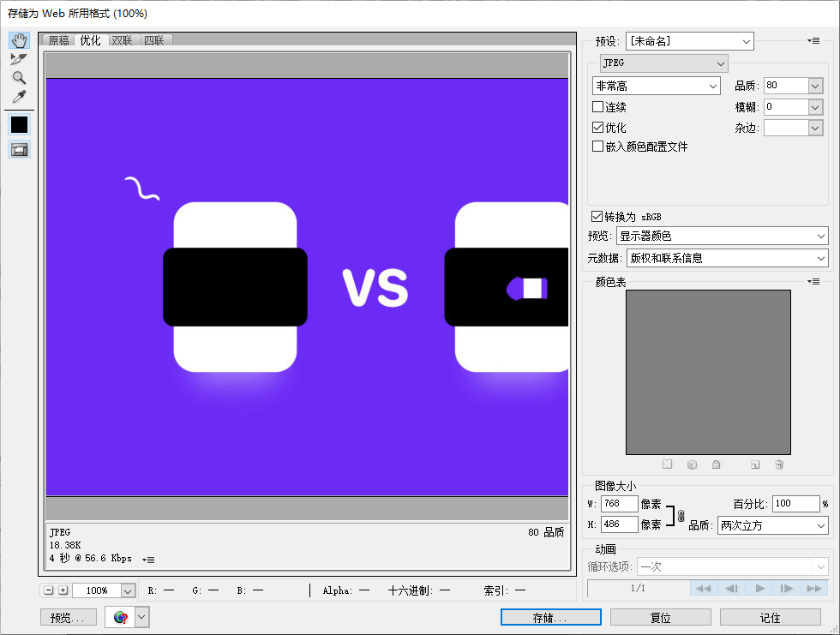840x635 pixels.
Task: Enable the 连续 (progressive) checkbox
Action: pos(598,107)
